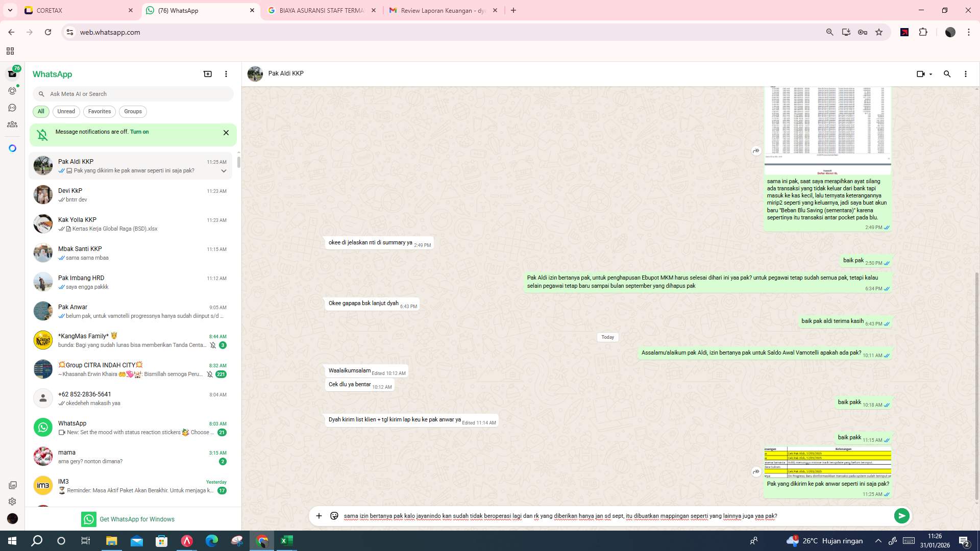Open WhatsApp settings via the gear icon
The height and width of the screenshot is (551, 980).
(12, 501)
